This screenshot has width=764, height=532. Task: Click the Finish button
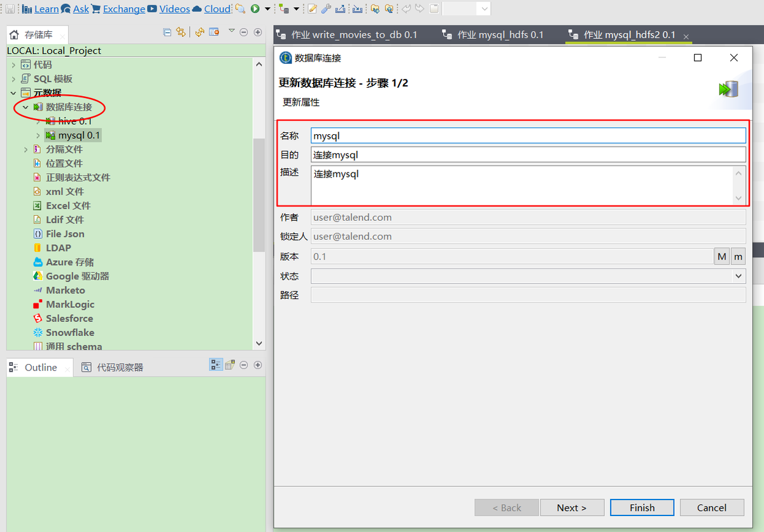pyautogui.click(x=642, y=507)
